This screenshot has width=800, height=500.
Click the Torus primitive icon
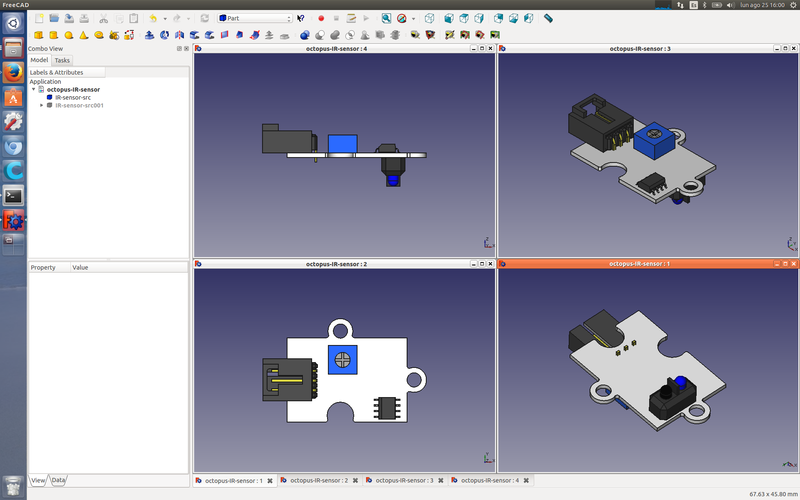click(x=100, y=35)
